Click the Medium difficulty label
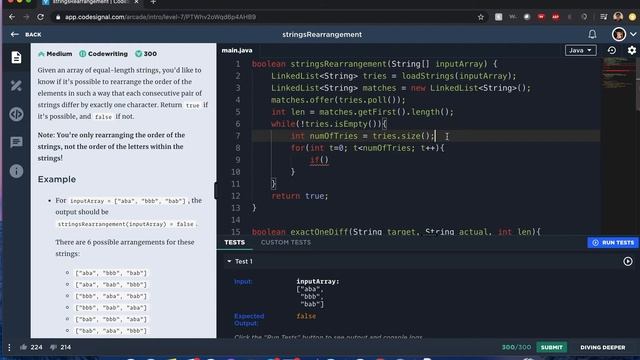640x360 pixels. [x=55, y=54]
